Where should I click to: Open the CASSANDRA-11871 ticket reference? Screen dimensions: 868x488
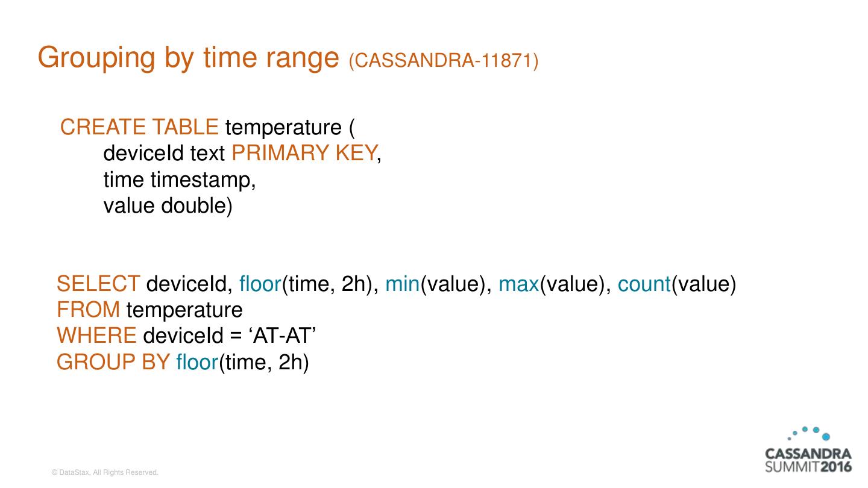[x=443, y=60]
